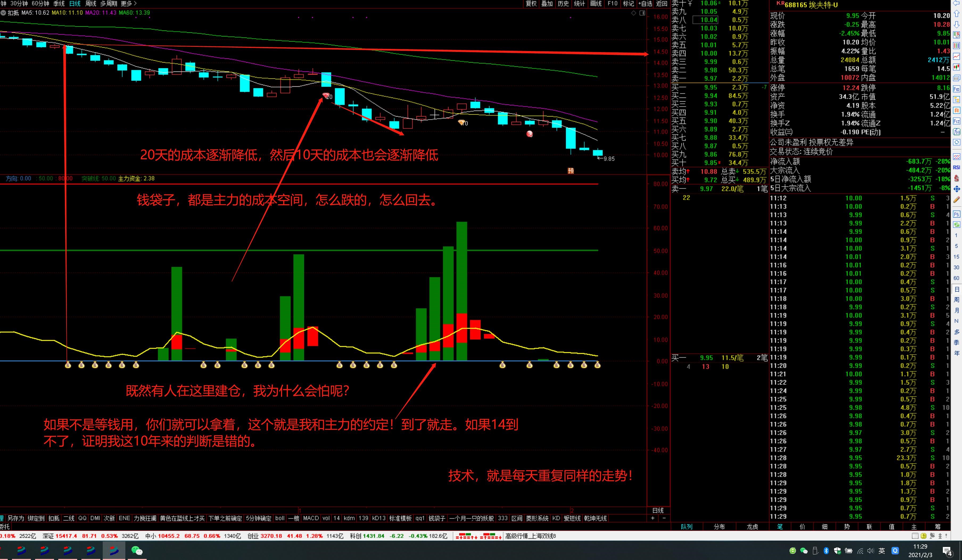The height and width of the screenshot is (560, 962).
Task: Click the green refresh sidebar icon
Action: tap(957, 225)
